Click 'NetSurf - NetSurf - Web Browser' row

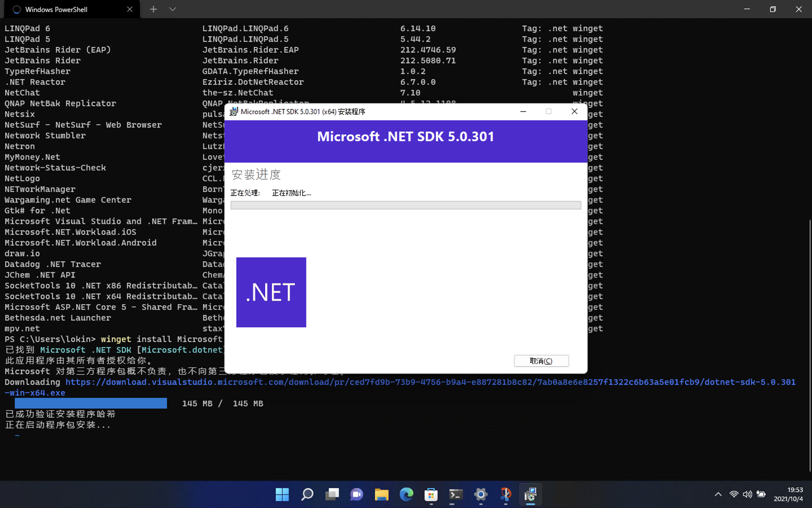click(83, 125)
